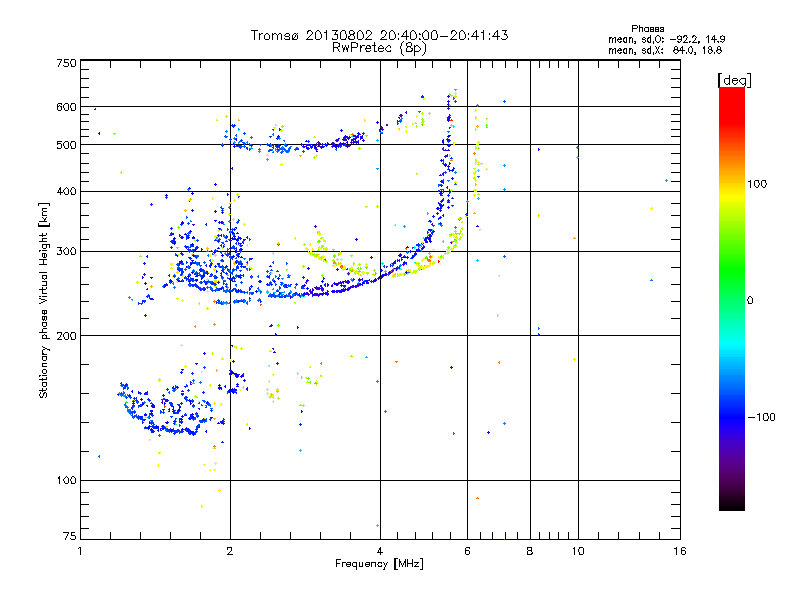This screenshot has height=600, width=800.
Task: Click the plot title 'Tromsø 20130802 20:40:00-20:41:43'
Action: [x=379, y=35]
